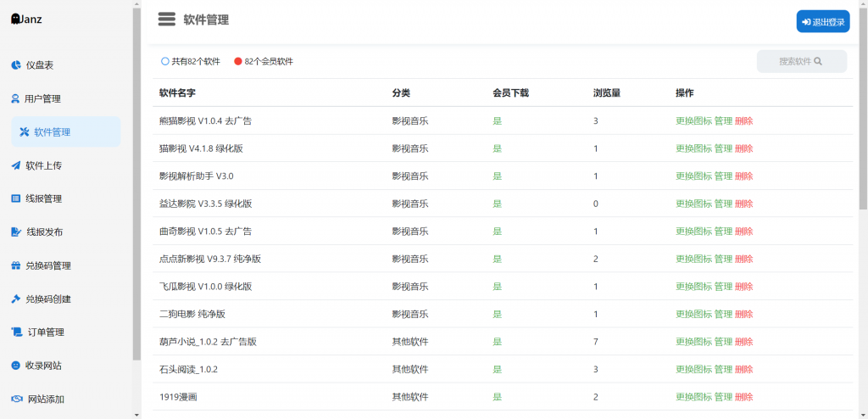Click the 软件名字 column header
868x419 pixels.
coord(177,93)
